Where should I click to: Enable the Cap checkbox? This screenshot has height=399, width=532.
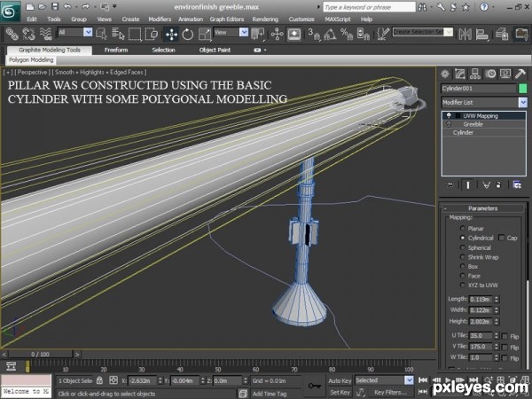tap(502, 238)
